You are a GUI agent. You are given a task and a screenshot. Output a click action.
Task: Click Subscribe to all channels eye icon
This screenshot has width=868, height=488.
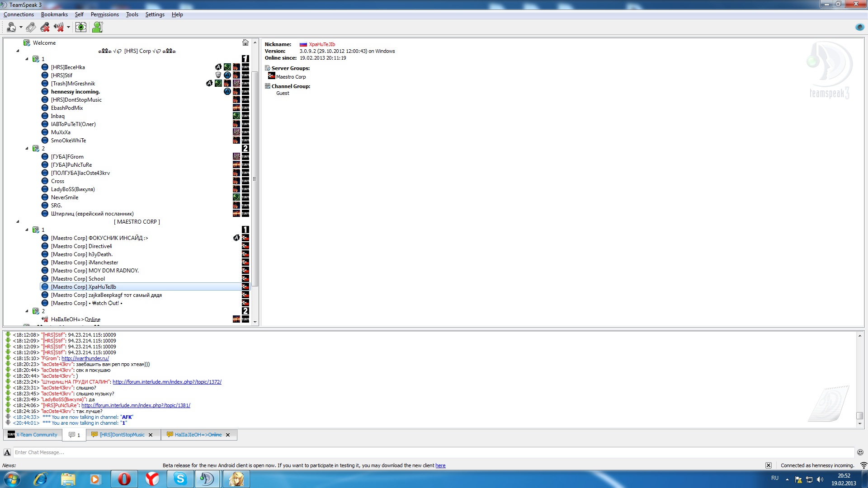(80, 28)
